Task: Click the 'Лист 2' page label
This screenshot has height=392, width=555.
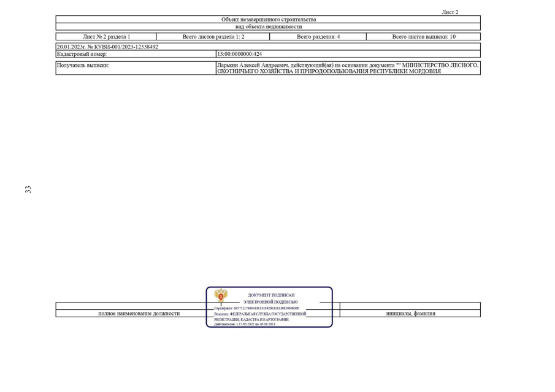Action: point(450,12)
